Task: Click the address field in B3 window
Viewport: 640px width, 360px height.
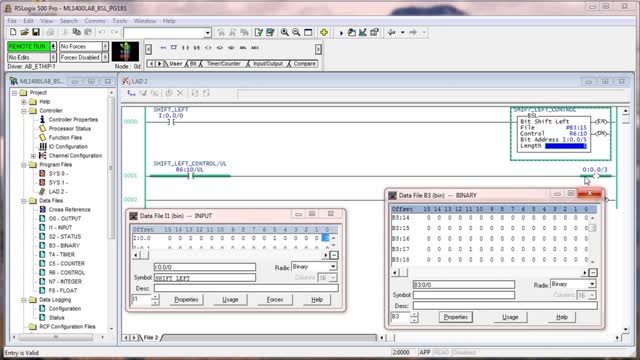Action: pos(464,284)
